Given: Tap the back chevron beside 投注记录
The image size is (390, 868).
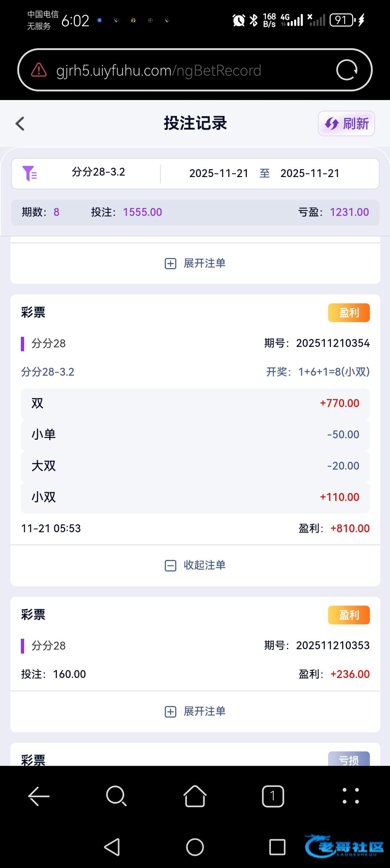Looking at the screenshot, I should (x=20, y=124).
